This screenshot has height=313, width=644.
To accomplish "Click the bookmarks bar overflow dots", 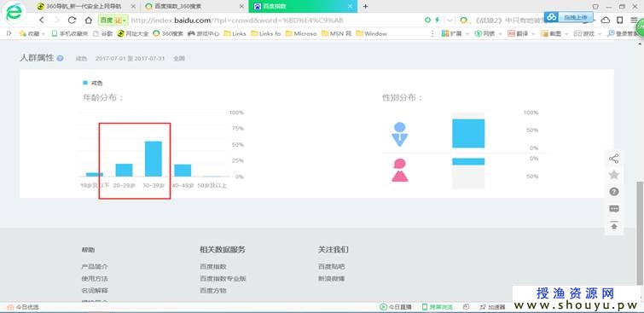I will (x=432, y=33).
